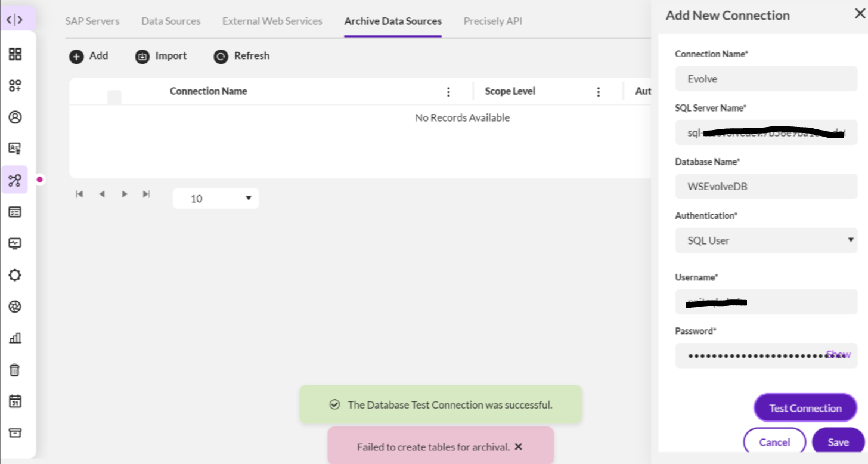The width and height of the screenshot is (868, 464).
Task: Open the aperture-shaped icon in sidebar
Action: coord(15,307)
